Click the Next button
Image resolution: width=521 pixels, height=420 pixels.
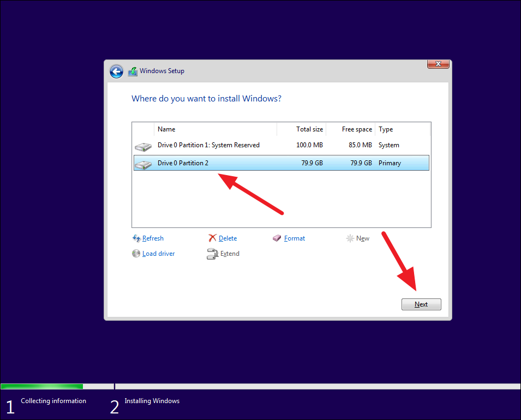click(x=421, y=304)
